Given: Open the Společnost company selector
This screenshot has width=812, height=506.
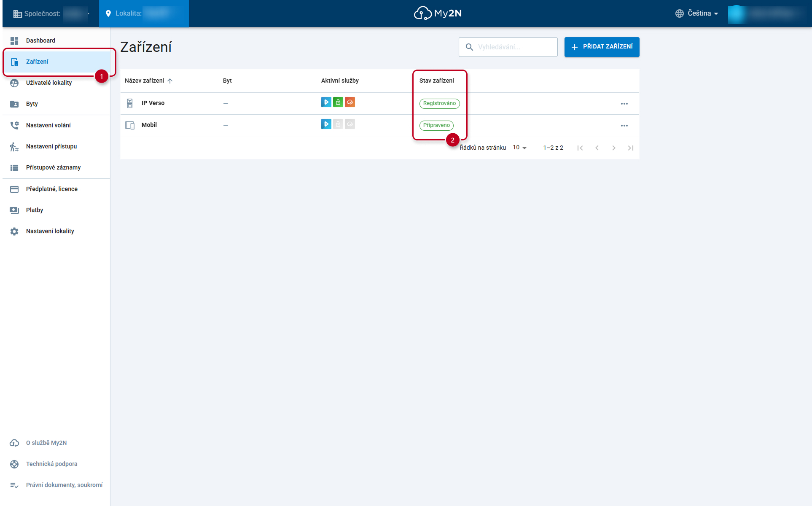Looking at the screenshot, I should (51, 13).
